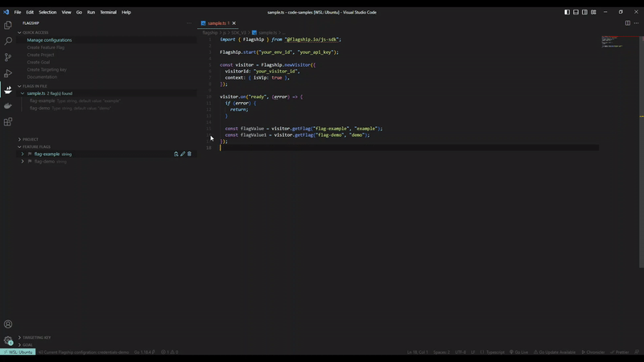This screenshot has height=362, width=644.
Task: Select the sample.ts editor tab
Action: (216, 23)
